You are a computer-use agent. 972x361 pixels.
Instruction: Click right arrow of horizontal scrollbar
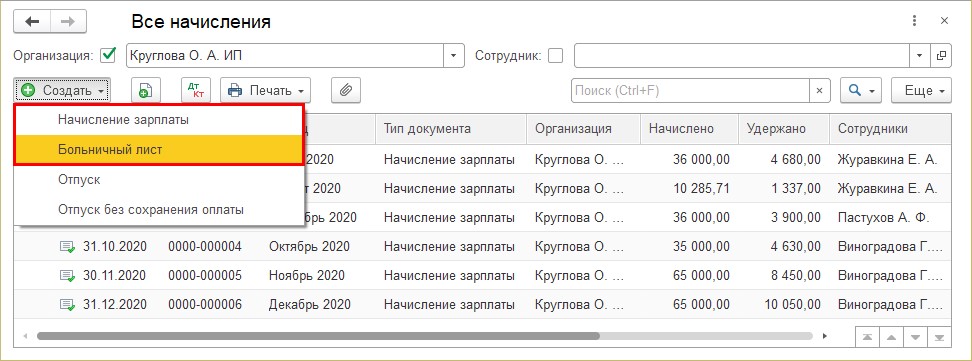click(x=824, y=336)
